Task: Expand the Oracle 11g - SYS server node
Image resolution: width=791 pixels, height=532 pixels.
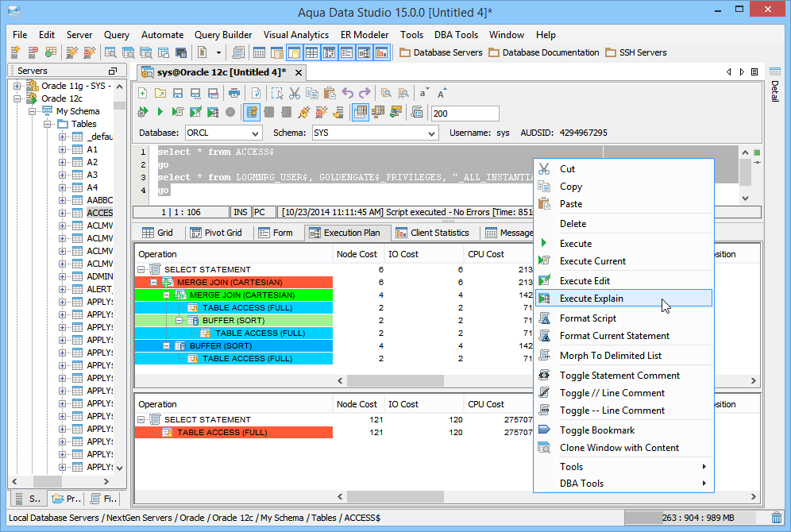Action: click(x=17, y=86)
